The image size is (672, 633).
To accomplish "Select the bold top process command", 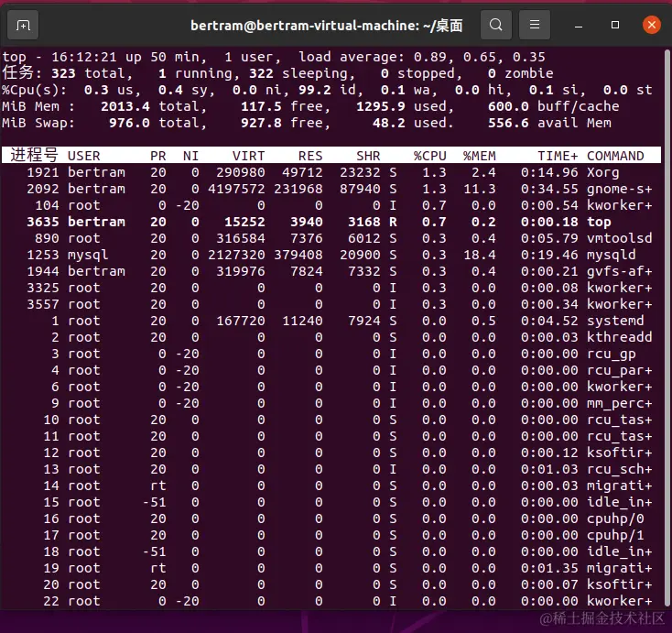I will [x=599, y=222].
